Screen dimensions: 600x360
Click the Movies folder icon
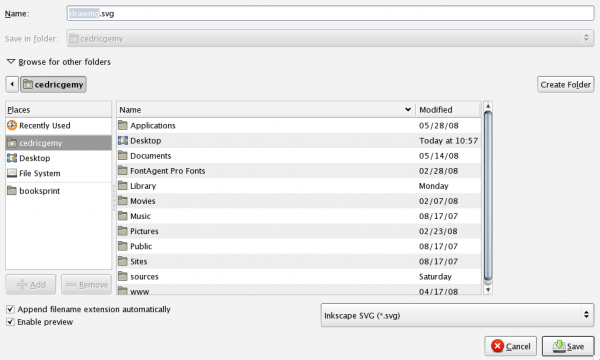click(x=122, y=201)
